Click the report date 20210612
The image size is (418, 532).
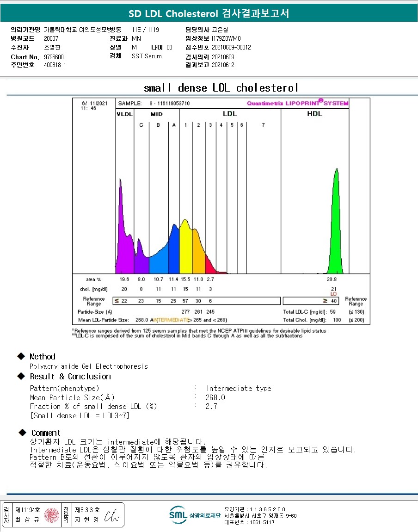223,65
